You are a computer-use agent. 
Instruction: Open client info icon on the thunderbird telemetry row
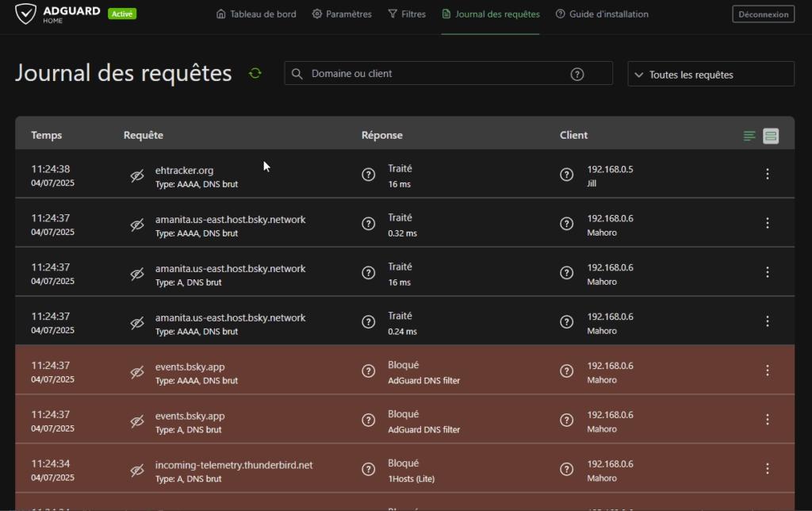tap(566, 469)
